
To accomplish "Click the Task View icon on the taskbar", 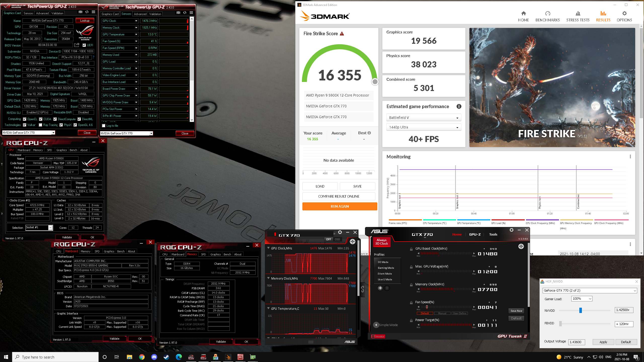I will (x=117, y=357).
